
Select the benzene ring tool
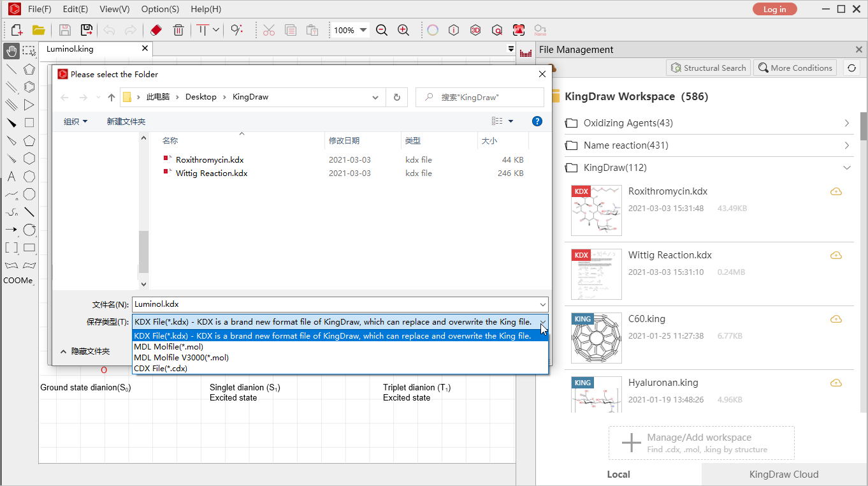pos(29,87)
